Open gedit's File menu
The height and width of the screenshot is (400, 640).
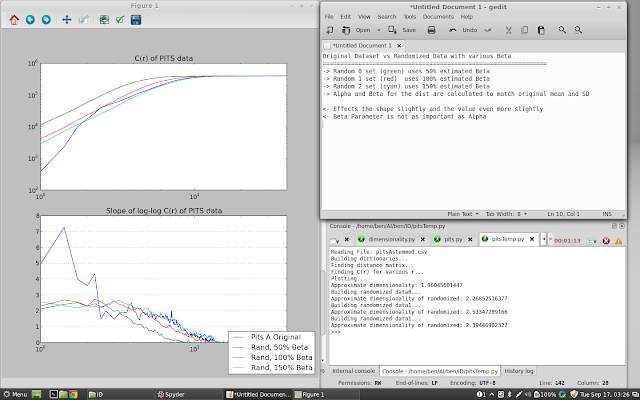329,17
